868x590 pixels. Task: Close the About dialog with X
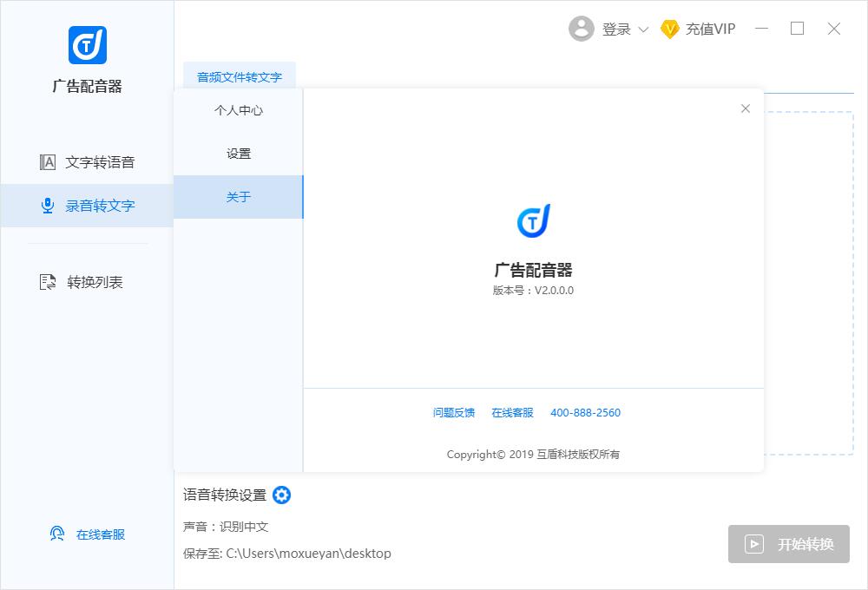coord(745,108)
